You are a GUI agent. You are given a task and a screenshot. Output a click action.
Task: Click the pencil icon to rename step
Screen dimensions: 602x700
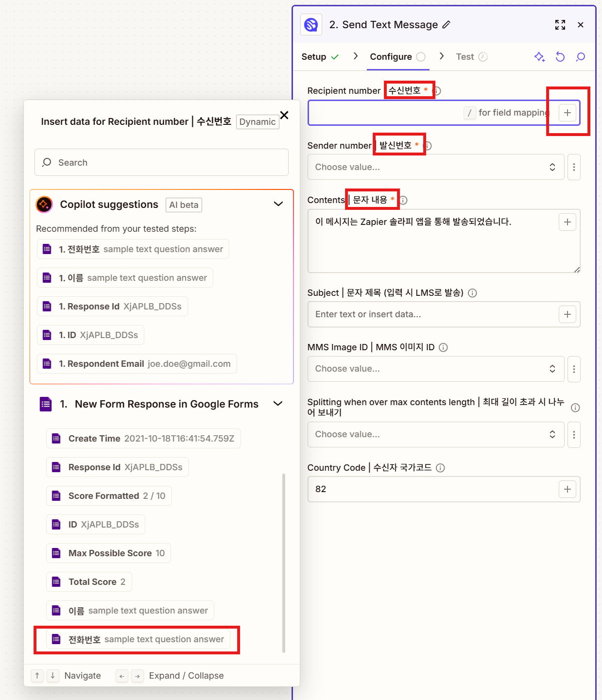(x=446, y=25)
